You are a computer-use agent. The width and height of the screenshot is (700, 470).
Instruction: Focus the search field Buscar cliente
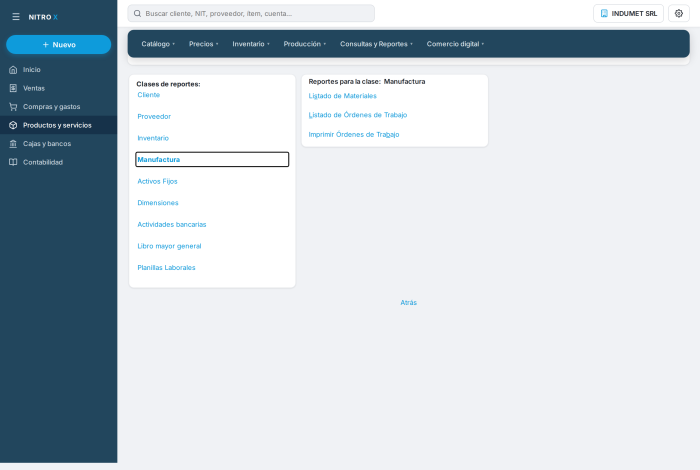[251, 13]
